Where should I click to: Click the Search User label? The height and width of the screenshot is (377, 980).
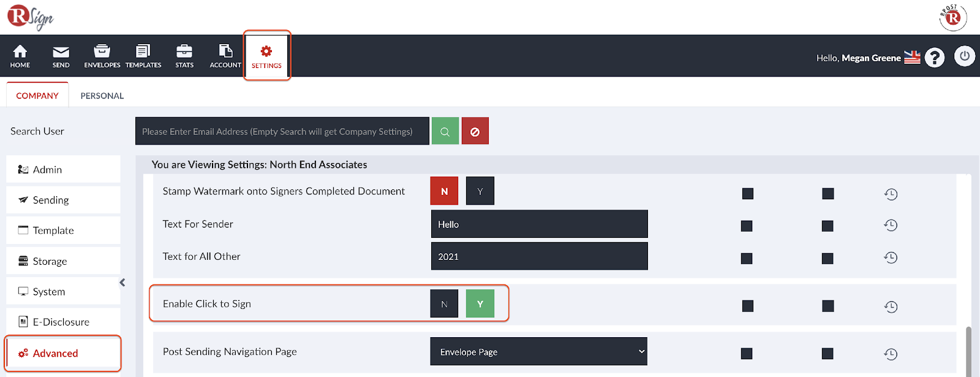pos(37,131)
